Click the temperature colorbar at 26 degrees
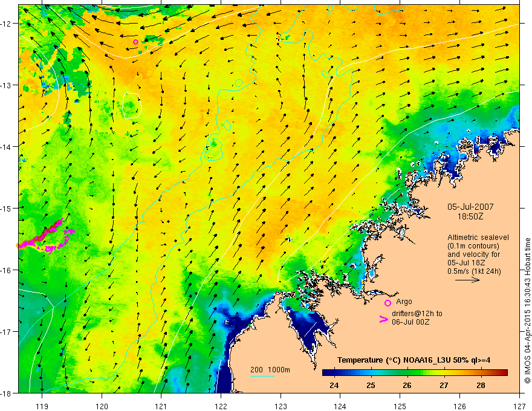This screenshot has width=532, height=411. click(407, 372)
